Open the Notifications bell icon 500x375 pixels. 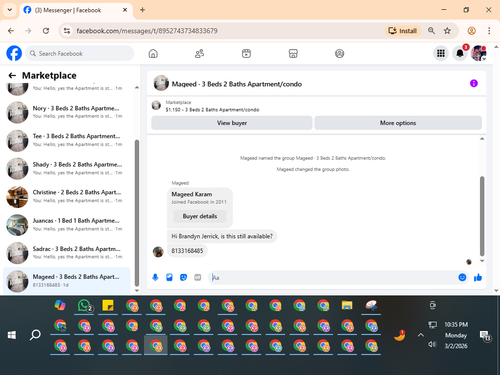coord(460,53)
